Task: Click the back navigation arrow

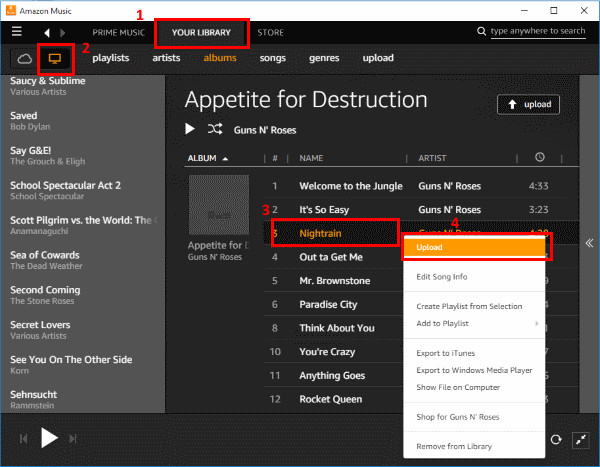Action: pos(46,32)
